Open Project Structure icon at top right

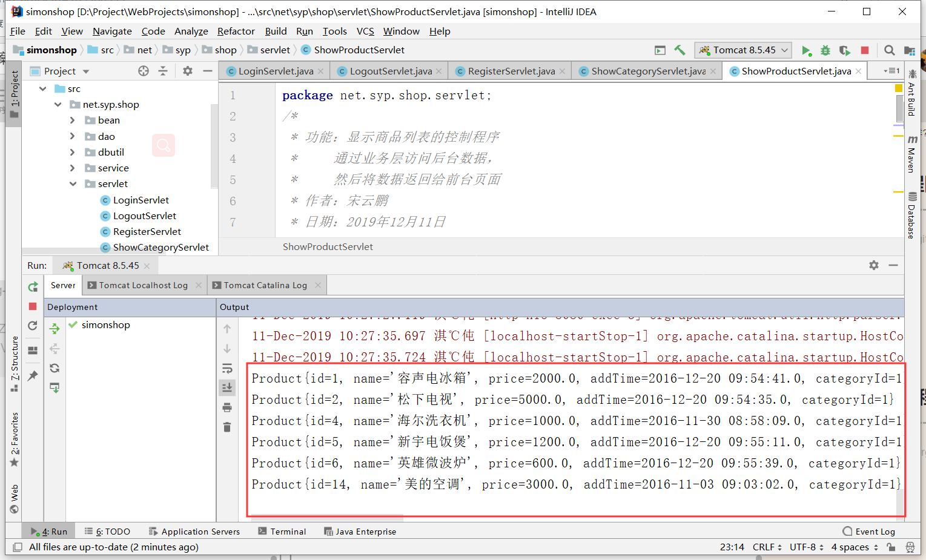click(x=909, y=50)
